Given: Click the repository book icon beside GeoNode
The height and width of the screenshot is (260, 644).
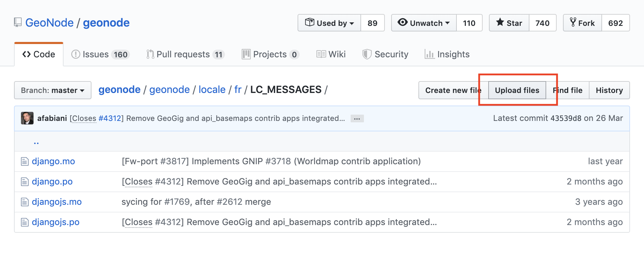Looking at the screenshot, I should 17,23.
